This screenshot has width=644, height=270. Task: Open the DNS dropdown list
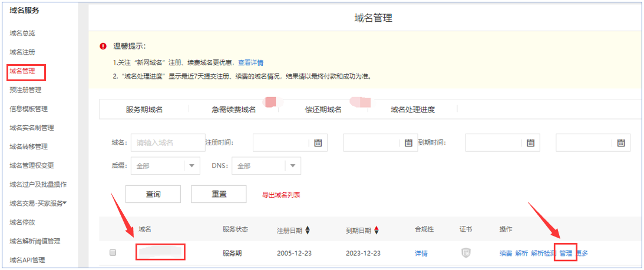tap(292, 166)
